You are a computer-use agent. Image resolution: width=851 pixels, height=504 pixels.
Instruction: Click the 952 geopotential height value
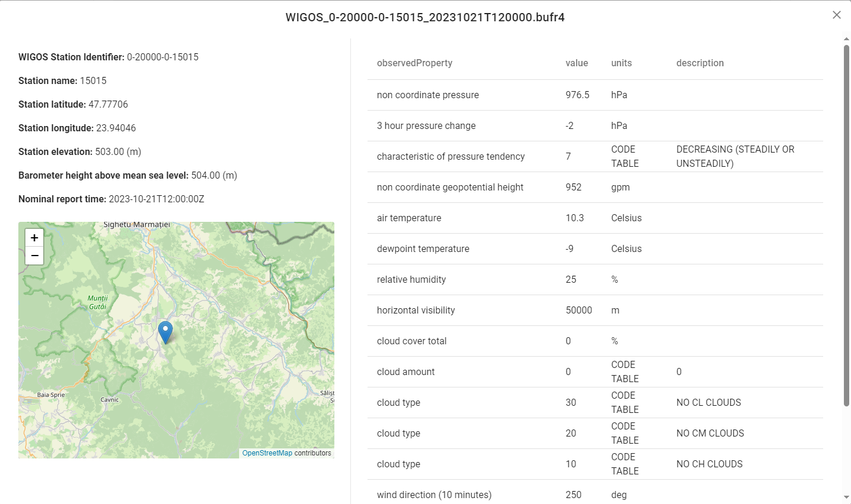[573, 188]
